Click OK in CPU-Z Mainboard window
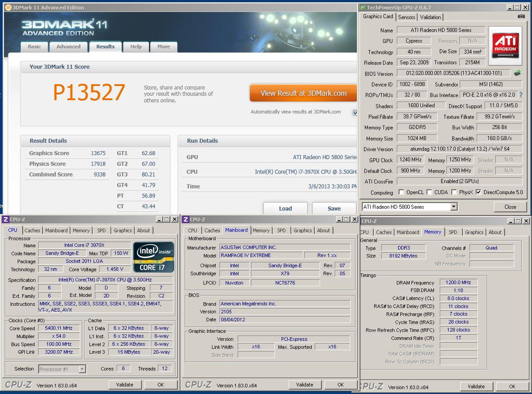This screenshot has width=532, height=394. (340, 385)
